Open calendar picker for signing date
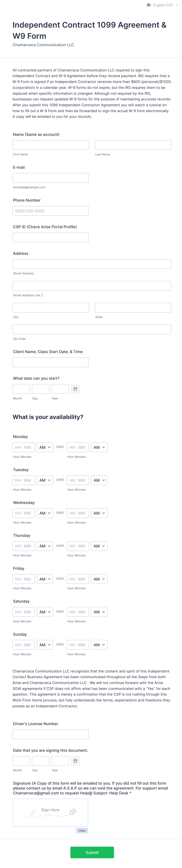 pos(76,761)
